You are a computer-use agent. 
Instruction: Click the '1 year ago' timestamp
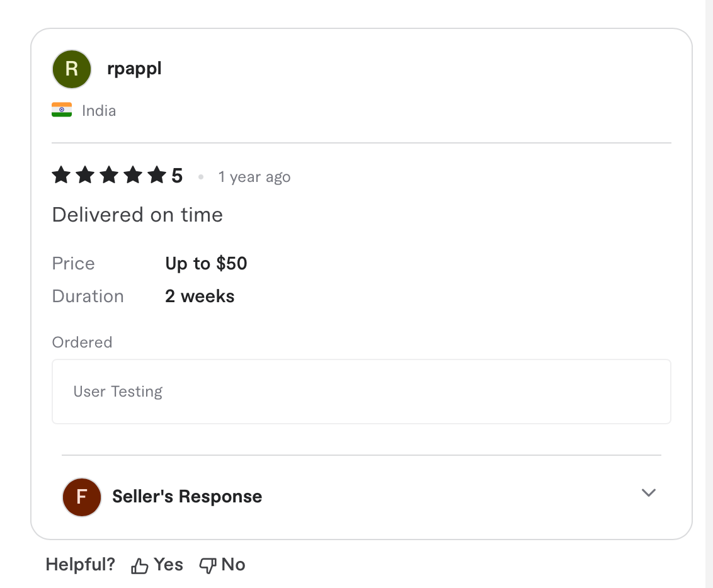(x=254, y=177)
